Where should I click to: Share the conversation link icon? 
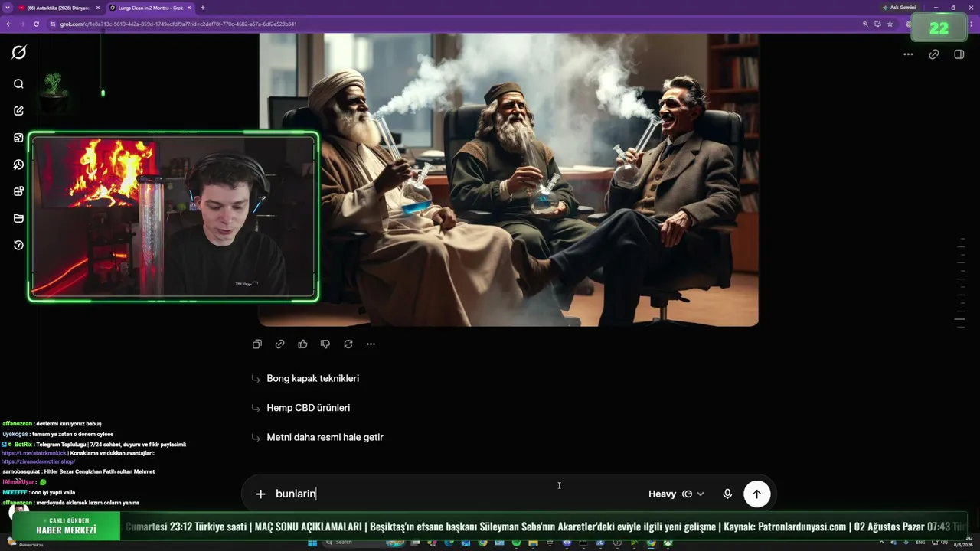[x=934, y=54]
